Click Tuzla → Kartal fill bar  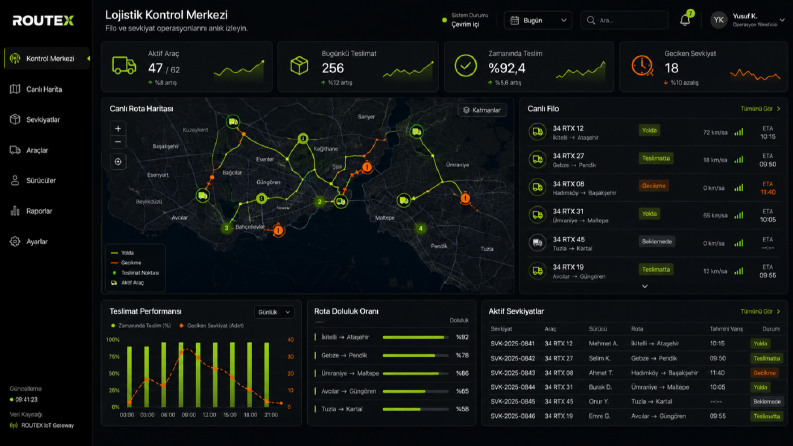(x=415, y=409)
